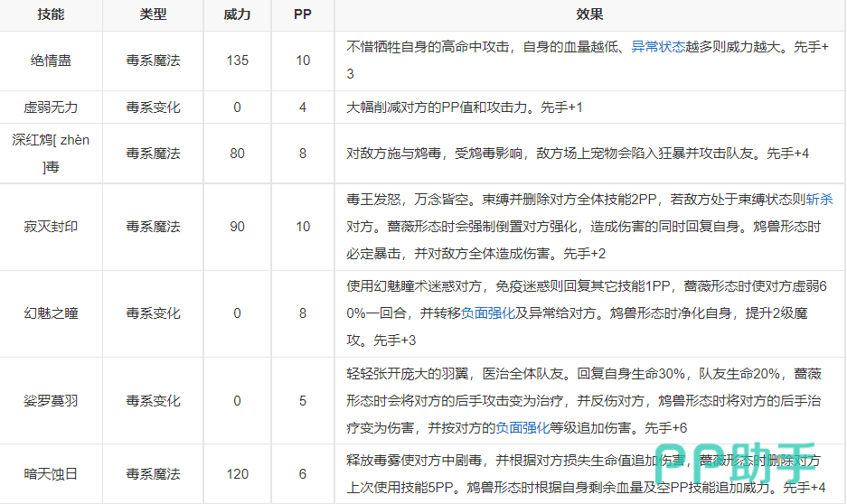Click the 深红鸩毒 skill name cell
This screenshot has width=847, height=504.
click(51, 154)
